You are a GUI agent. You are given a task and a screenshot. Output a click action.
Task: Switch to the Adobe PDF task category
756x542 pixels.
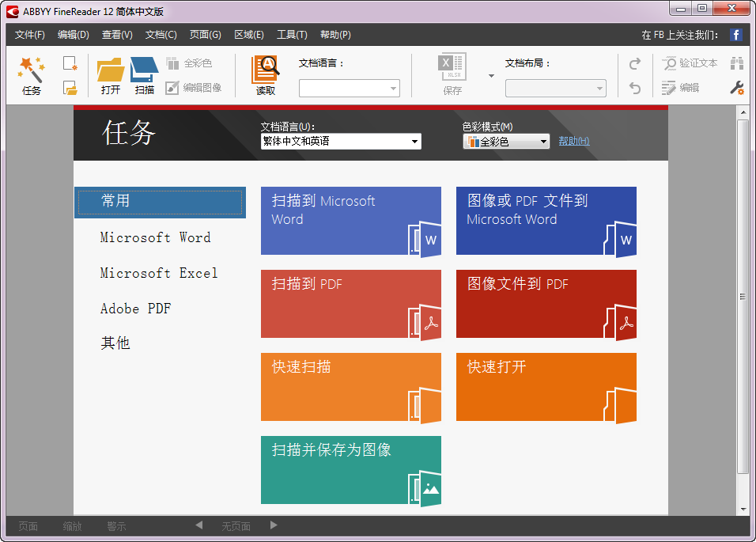pos(134,308)
